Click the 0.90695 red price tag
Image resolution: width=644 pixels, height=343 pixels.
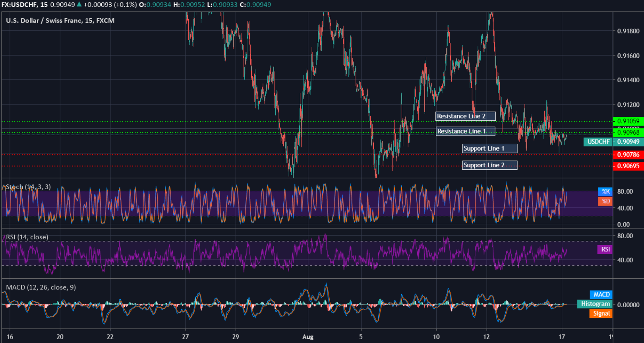[x=628, y=166]
